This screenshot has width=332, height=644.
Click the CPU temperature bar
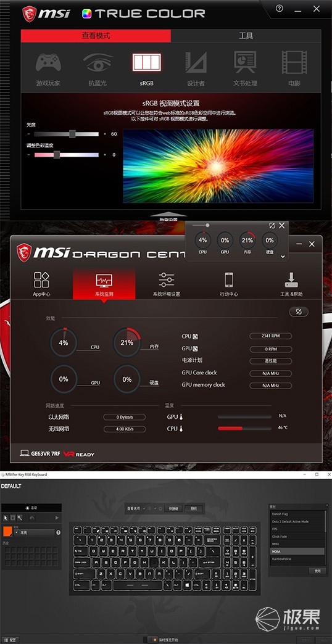click(244, 428)
